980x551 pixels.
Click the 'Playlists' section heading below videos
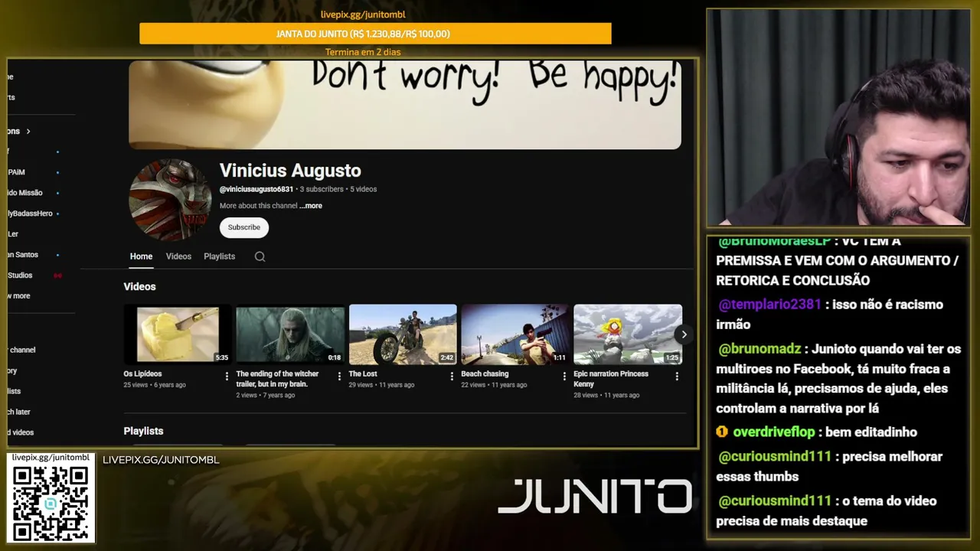pos(143,431)
